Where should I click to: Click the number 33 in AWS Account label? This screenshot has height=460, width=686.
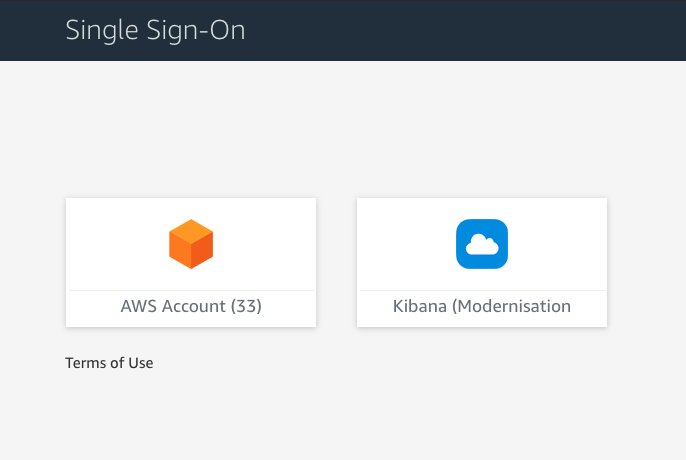click(245, 306)
